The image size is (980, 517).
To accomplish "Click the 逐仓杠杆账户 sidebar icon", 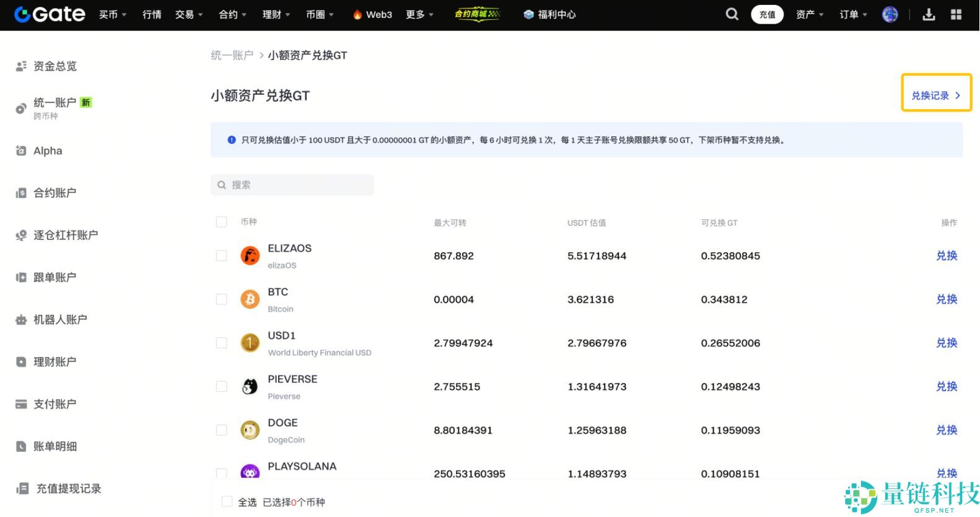I will (x=21, y=235).
